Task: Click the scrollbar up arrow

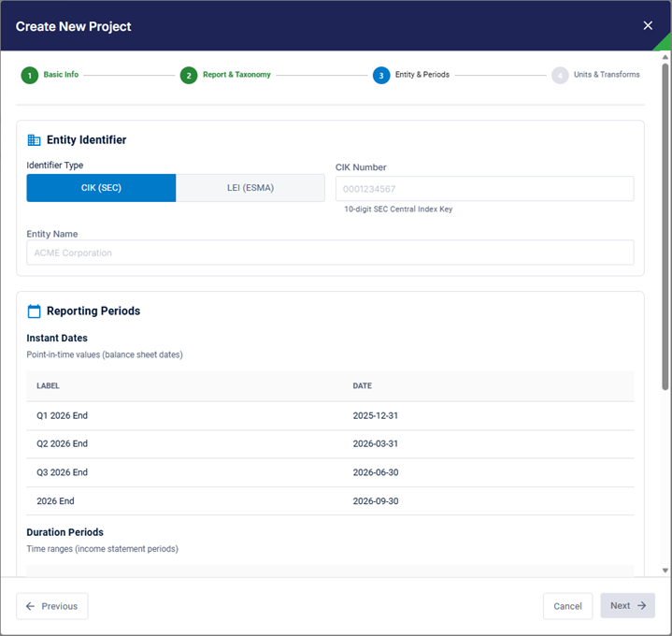Action: coord(665,57)
